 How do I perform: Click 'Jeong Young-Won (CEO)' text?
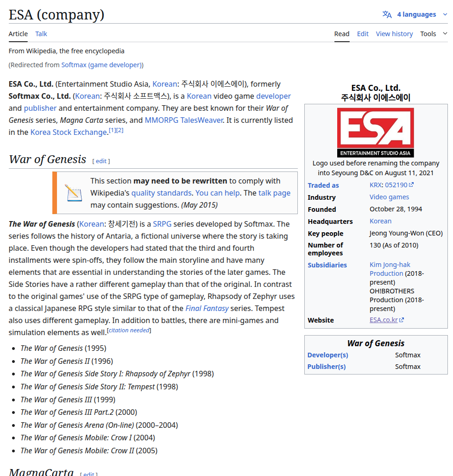(x=406, y=234)
